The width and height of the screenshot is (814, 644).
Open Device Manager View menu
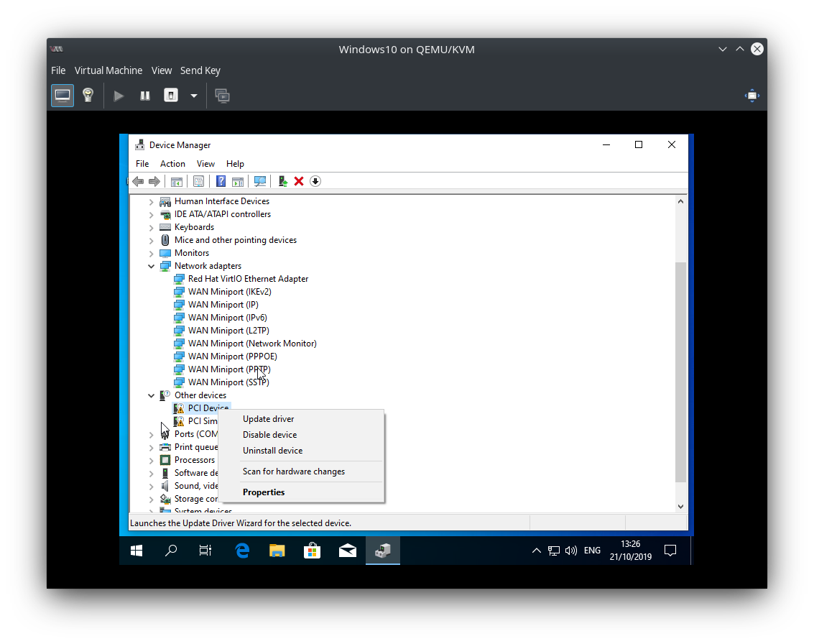(205, 164)
